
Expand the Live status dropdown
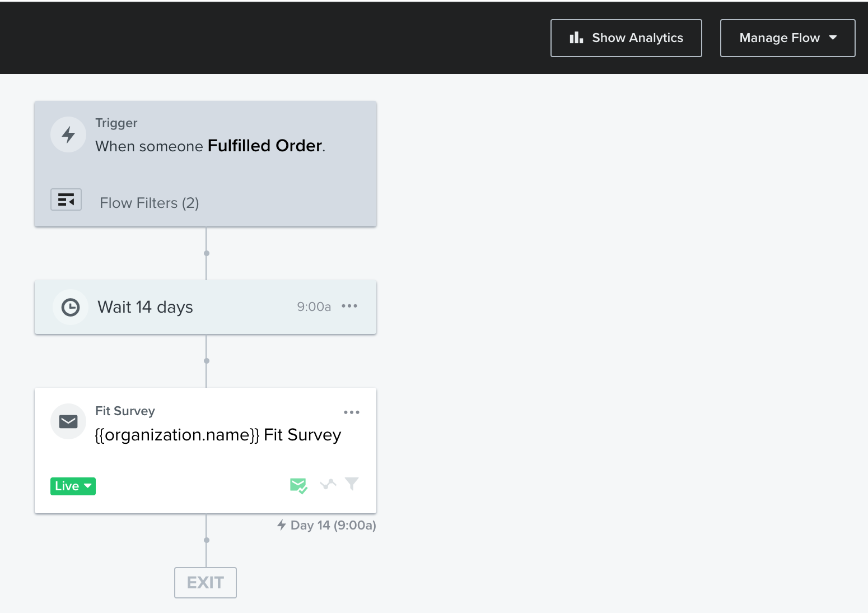pyautogui.click(x=73, y=486)
